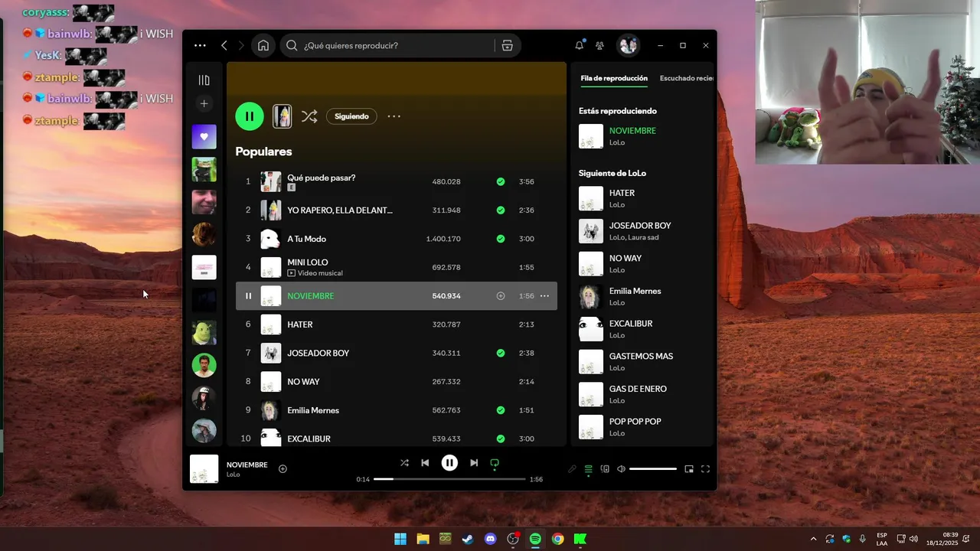Image resolution: width=980 pixels, height=551 pixels.
Task: Toggle saved check for JOSEADOR BOY
Action: point(501,354)
